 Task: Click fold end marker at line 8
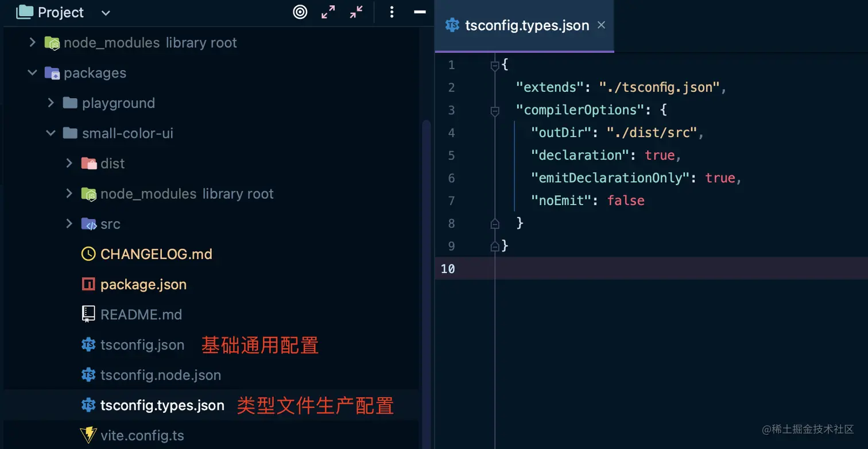[x=495, y=224]
